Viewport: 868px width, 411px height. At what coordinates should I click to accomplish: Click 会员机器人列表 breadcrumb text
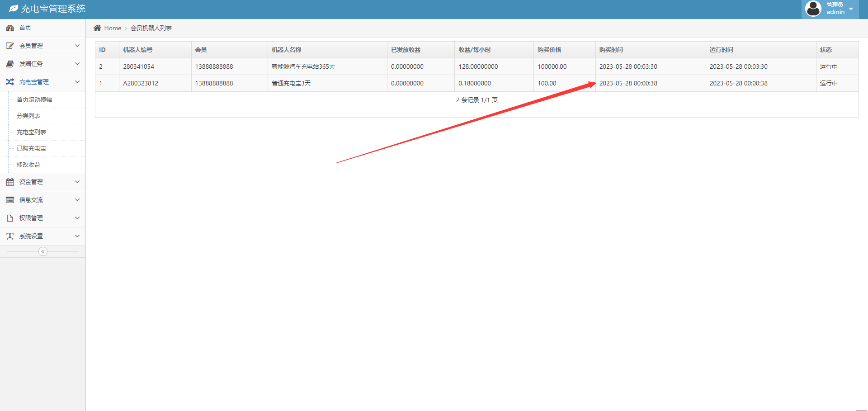coord(151,28)
